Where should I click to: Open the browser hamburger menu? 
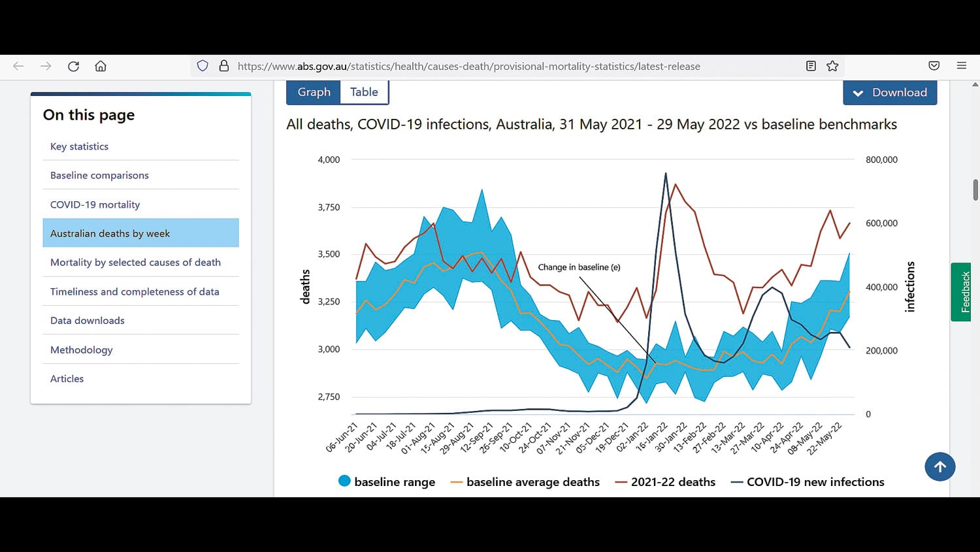click(x=962, y=66)
